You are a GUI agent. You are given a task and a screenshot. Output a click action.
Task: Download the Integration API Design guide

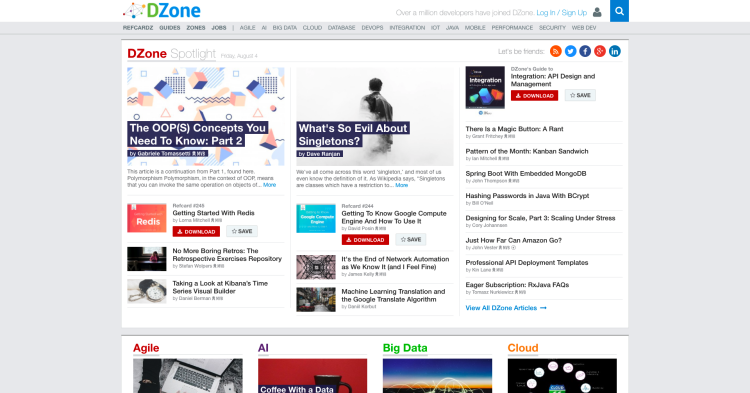point(534,96)
